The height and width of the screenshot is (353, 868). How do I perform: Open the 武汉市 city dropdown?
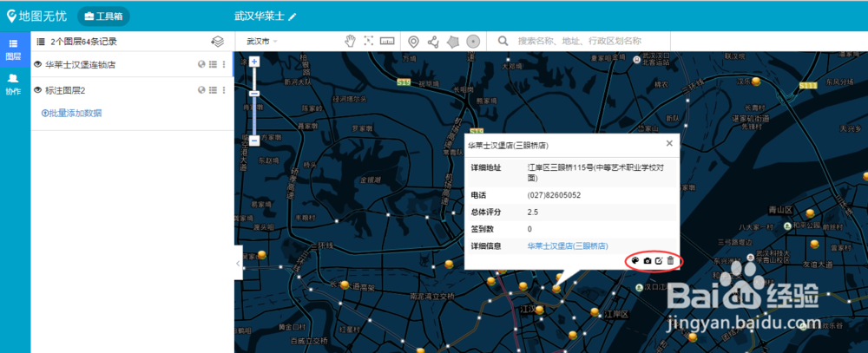click(x=262, y=42)
